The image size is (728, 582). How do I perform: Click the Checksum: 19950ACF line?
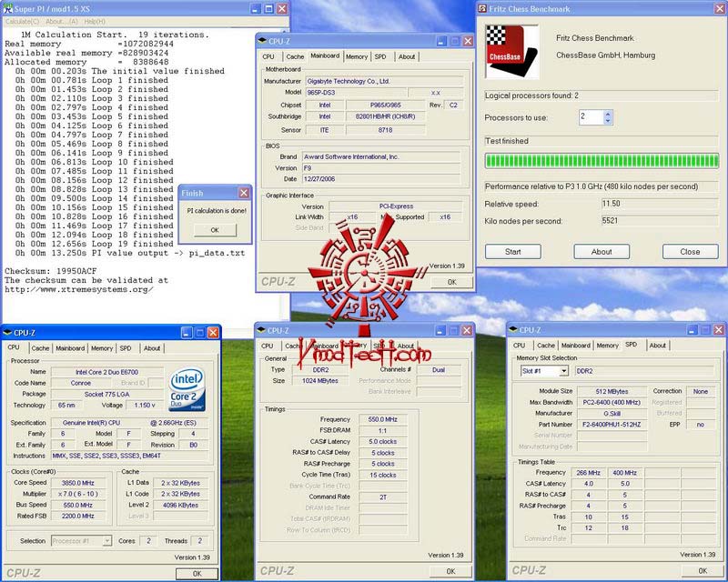50,271
